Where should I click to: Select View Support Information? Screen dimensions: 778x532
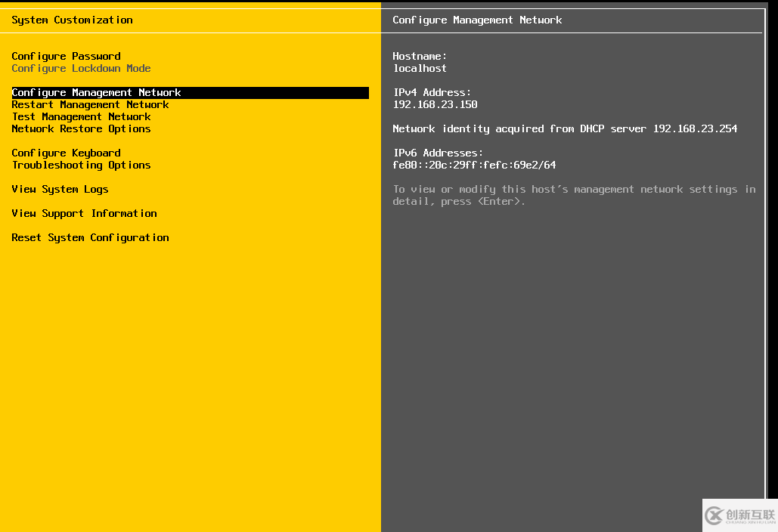85,214
